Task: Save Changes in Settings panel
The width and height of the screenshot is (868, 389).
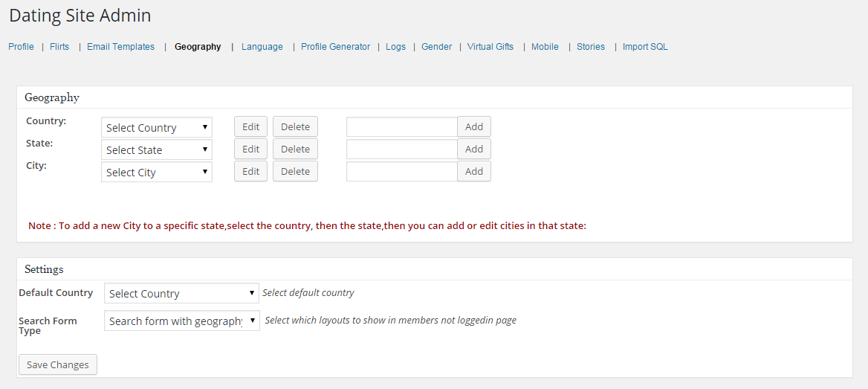Action: click(58, 364)
